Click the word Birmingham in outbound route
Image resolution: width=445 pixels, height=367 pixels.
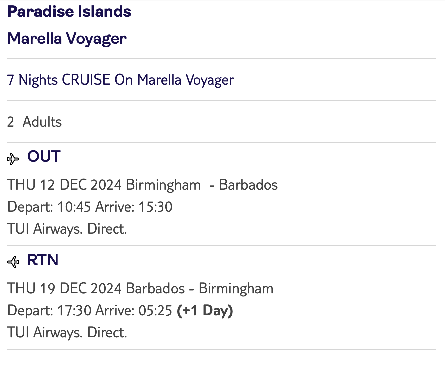point(164,185)
